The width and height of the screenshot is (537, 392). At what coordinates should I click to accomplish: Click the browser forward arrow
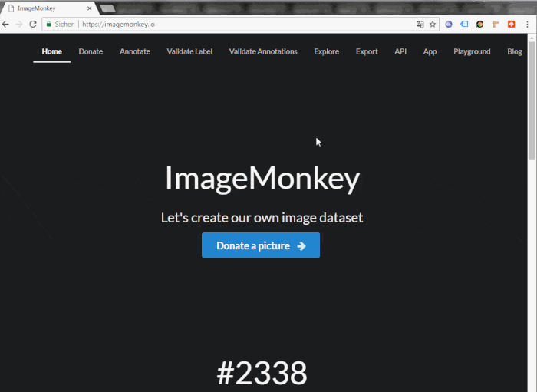tap(19, 25)
